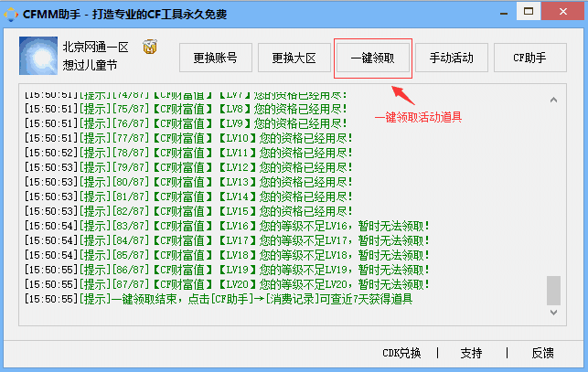The image size is (588, 372).
Task: Select log line [82/87] LV15
Action: coord(188,211)
